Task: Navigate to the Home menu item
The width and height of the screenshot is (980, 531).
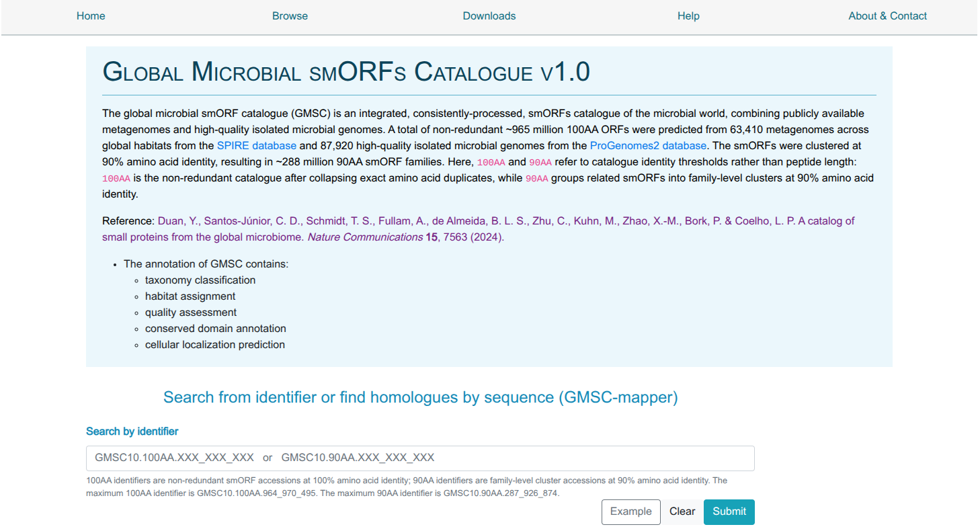Action: (x=90, y=15)
